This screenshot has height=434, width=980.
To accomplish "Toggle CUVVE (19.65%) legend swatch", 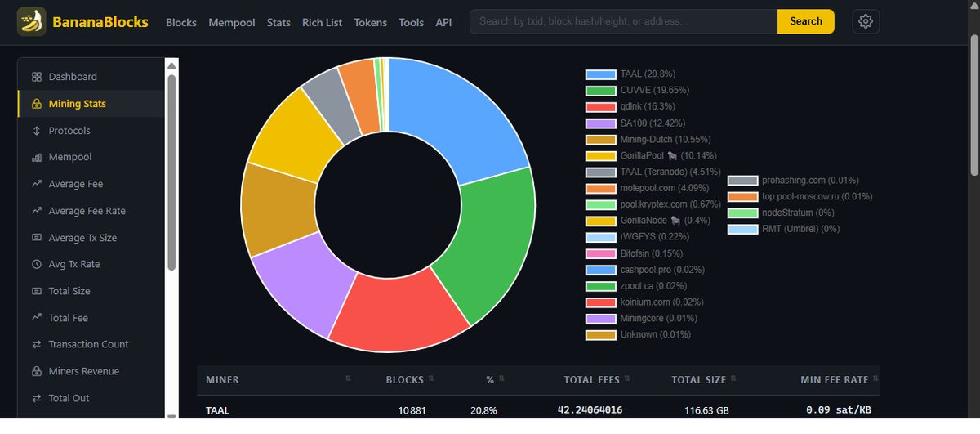I will (x=600, y=91).
